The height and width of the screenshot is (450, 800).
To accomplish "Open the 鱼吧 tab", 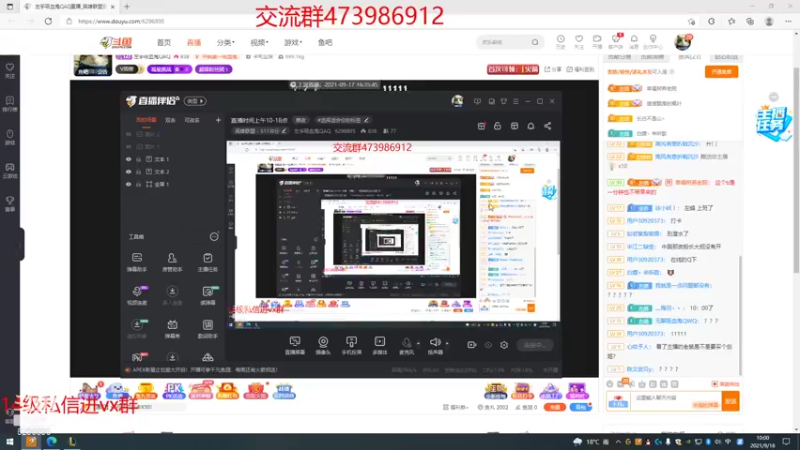I will [325, 42].
